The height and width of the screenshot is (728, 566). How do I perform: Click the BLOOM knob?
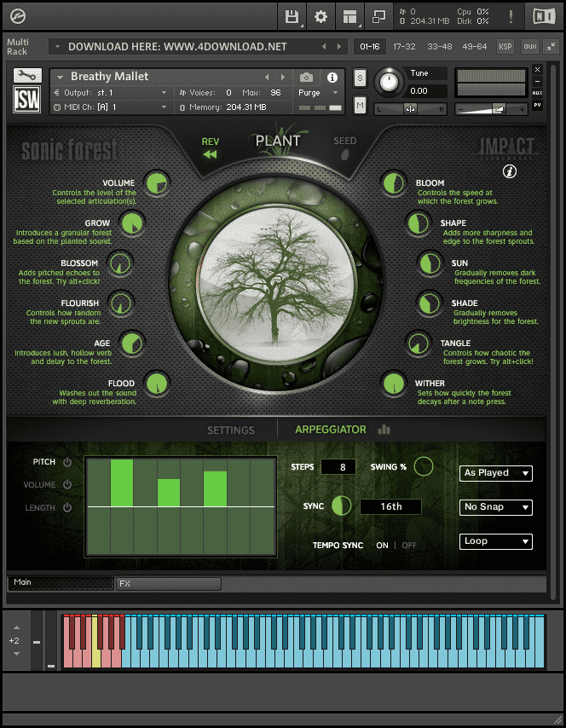coord(394,183)
